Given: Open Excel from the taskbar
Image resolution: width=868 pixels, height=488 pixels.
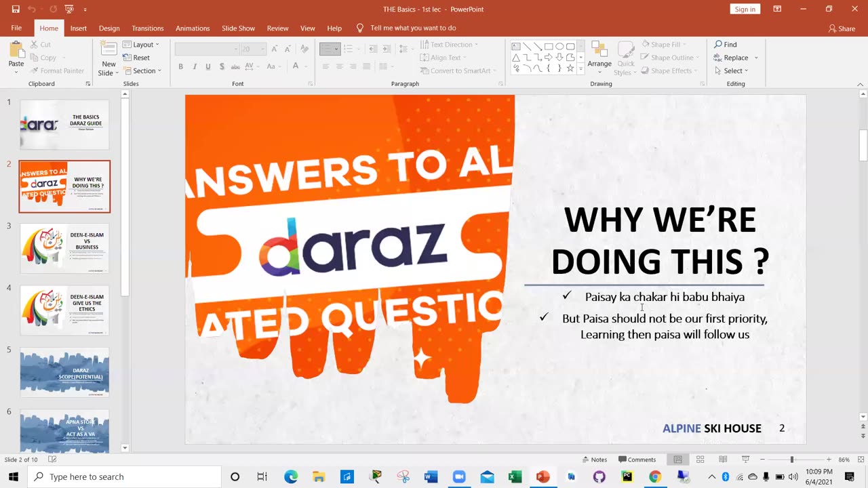Looking at the screenshot, I should pyautogui.click(x=515, y=476).
